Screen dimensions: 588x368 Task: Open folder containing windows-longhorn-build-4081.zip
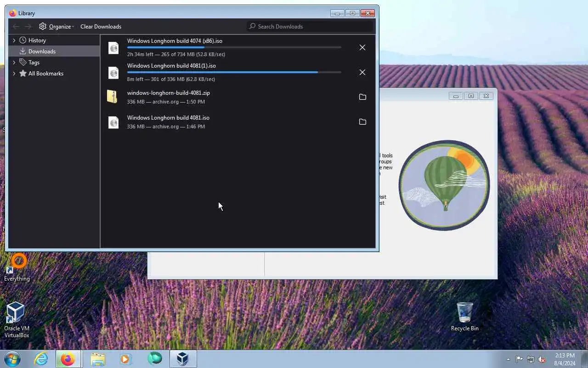click(x=362, y=97)
